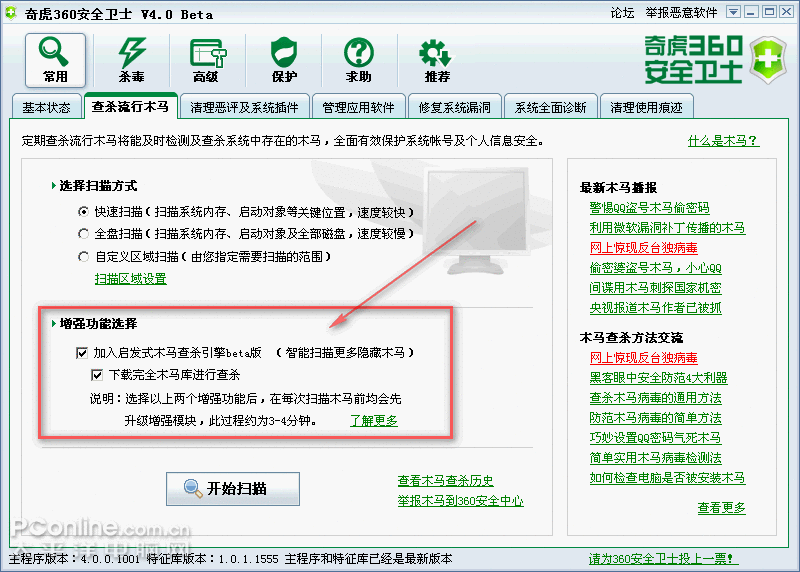
Task: Click 主程序和特征库已经是最新版本 status text
Action: point(368,559)
